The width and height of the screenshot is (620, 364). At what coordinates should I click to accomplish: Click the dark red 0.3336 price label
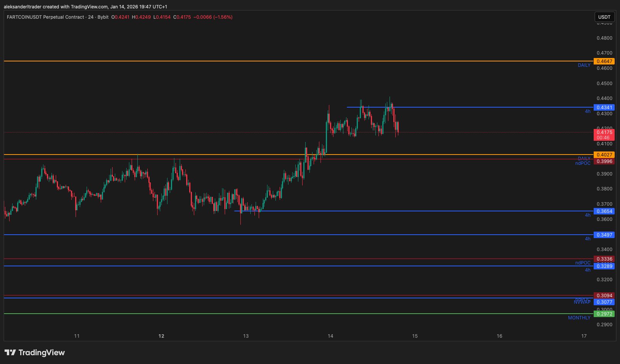604,259
